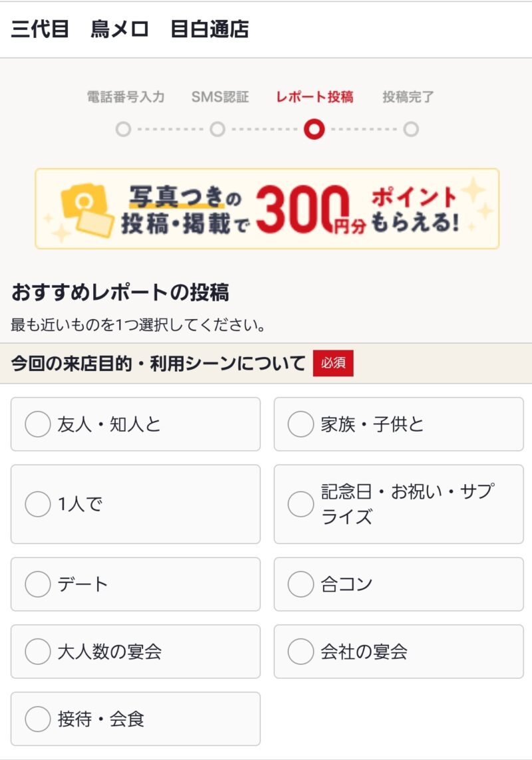Click the 三代目 鳥メロ 目白通店 title
Screen dimensions: 532x760
130,30
